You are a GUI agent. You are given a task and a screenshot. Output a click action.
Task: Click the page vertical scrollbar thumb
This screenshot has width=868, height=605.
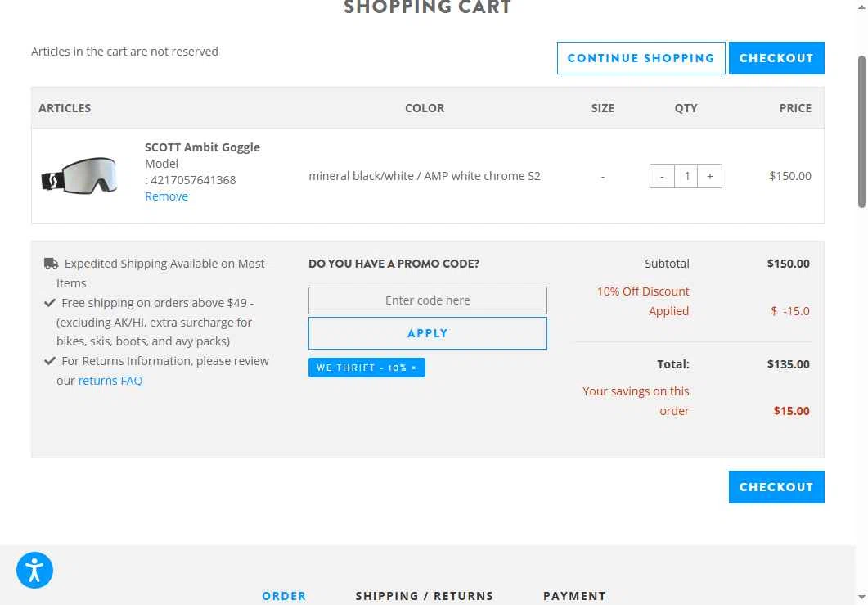point(861,131)
